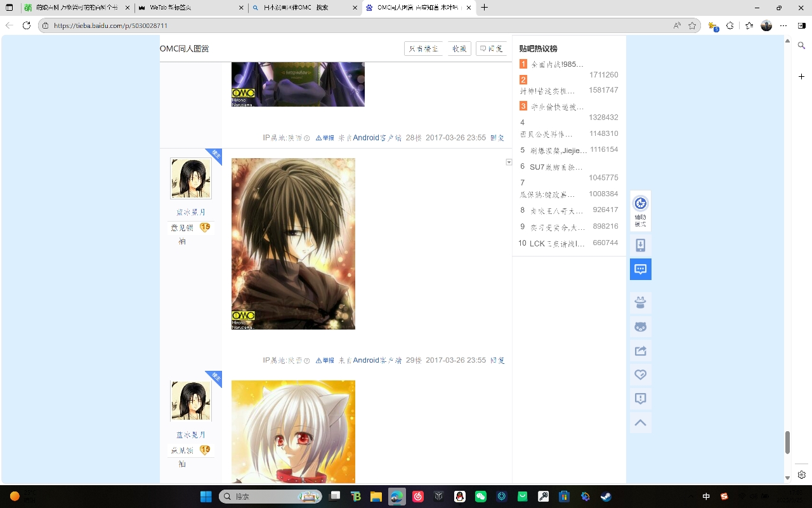Click the magic hat icon in sidebar

(640, 302)
